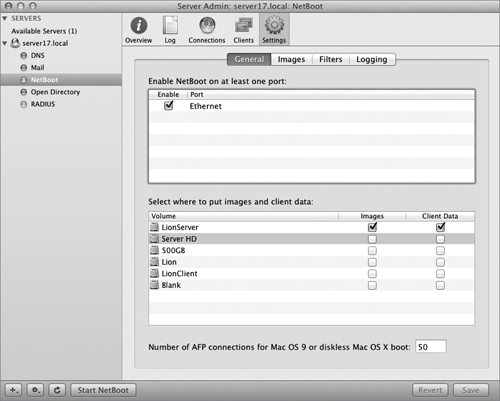Click the add (+) button at bottom left
500x401 pixels.
click(x=14, y=390)
